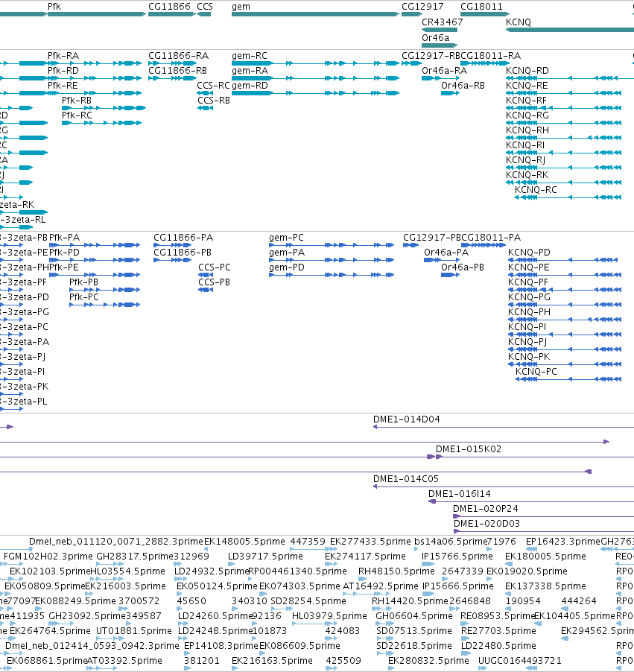This screenshot has width=634, height=672.
Task: Click the Pfk-RB transcript label
Action: 77,101
